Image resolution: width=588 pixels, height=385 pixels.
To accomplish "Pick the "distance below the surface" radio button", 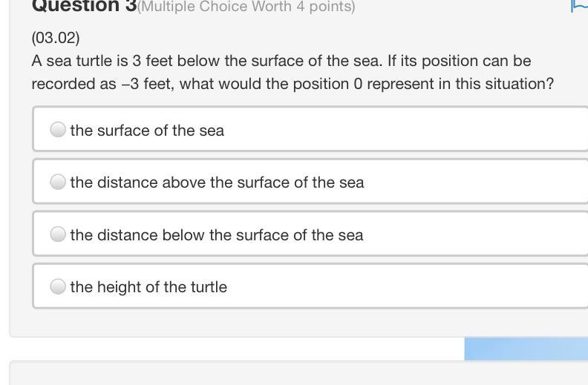I will pyautogui.click(x=58, y=234).
